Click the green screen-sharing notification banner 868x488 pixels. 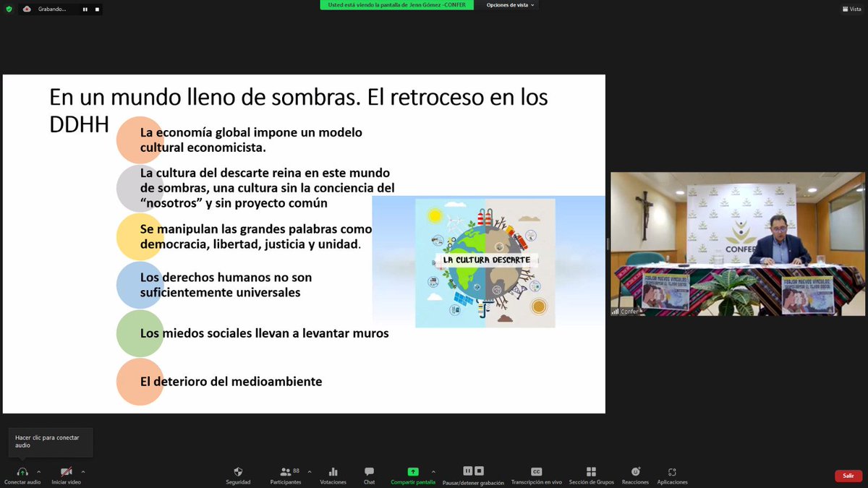(x=396, y=5)
